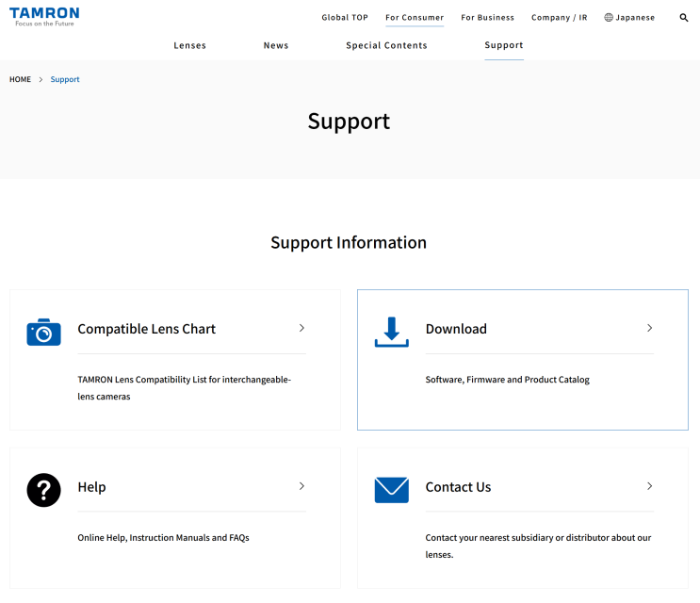Click the 'Support Information' section heading
The image size is (700, 603).
pyautogui.click(x=349, y=243)
